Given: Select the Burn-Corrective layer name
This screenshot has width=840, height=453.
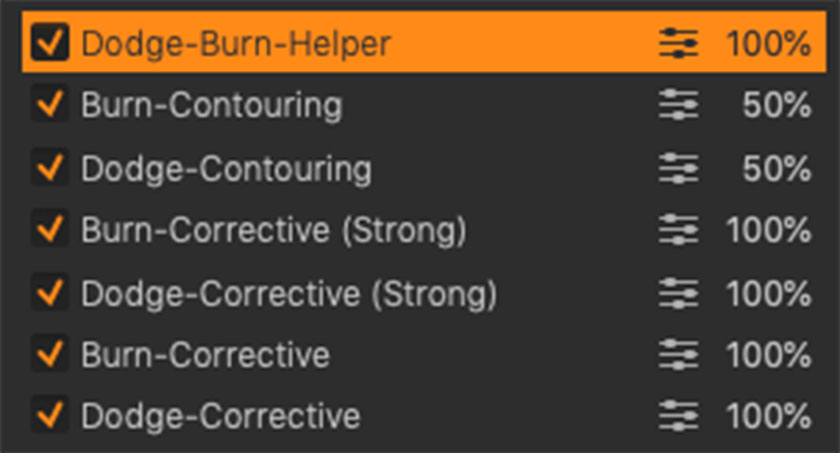Looking at the screenshot, I should 205,354.
